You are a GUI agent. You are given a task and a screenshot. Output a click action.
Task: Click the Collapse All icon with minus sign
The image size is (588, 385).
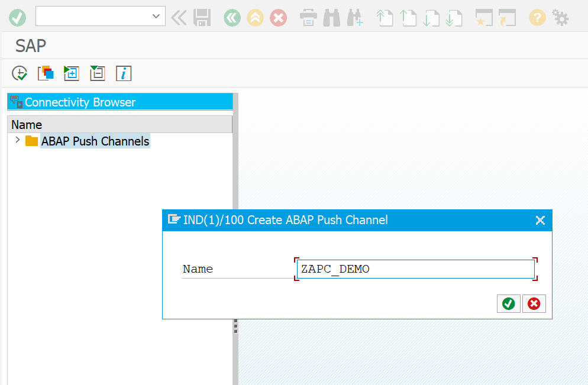(x=97, y=73)
